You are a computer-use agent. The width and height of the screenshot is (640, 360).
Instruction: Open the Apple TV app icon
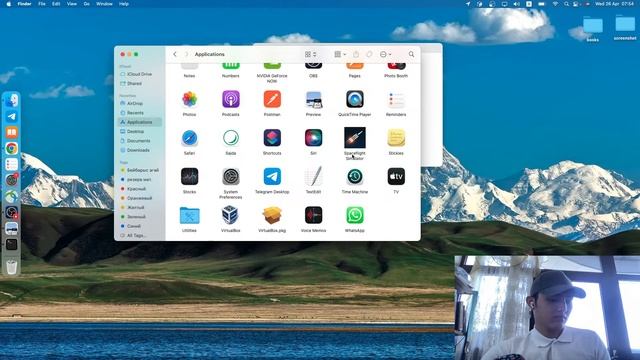396,177
